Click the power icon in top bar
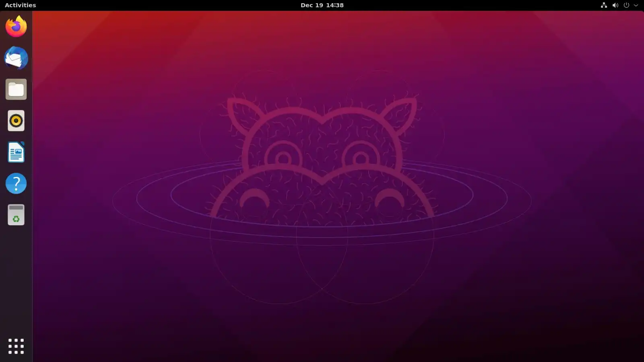The height and width of the screenshot is (362, 644). (626, 5)
